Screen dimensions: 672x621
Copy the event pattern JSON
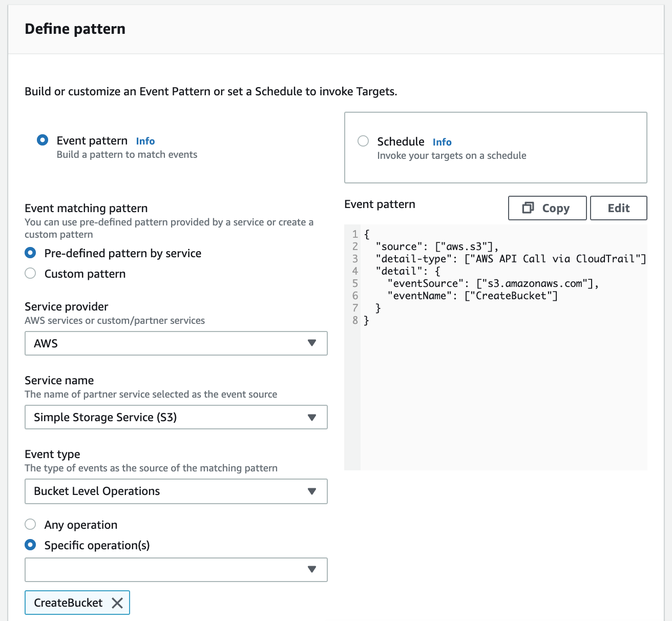(x=547, y=208)
